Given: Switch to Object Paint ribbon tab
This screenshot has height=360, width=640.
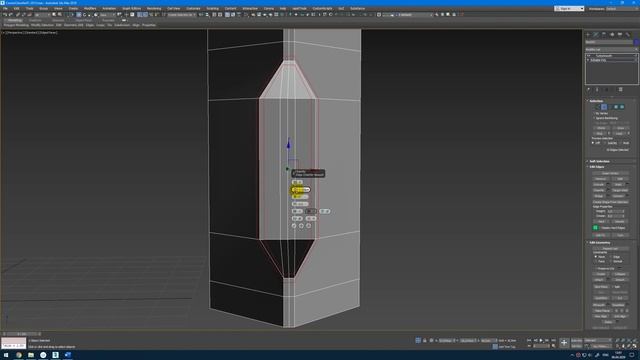Looking at the screenshot, I should [83, 20].
